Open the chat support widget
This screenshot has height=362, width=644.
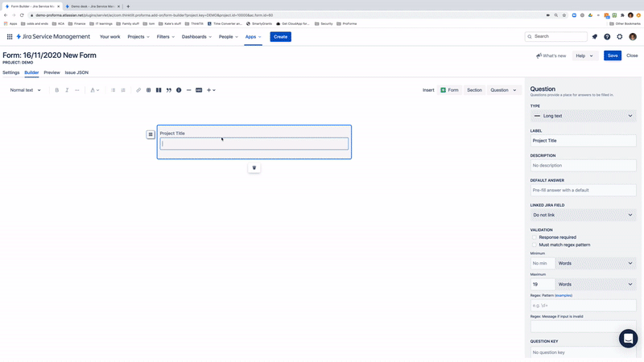coord(628,339)
